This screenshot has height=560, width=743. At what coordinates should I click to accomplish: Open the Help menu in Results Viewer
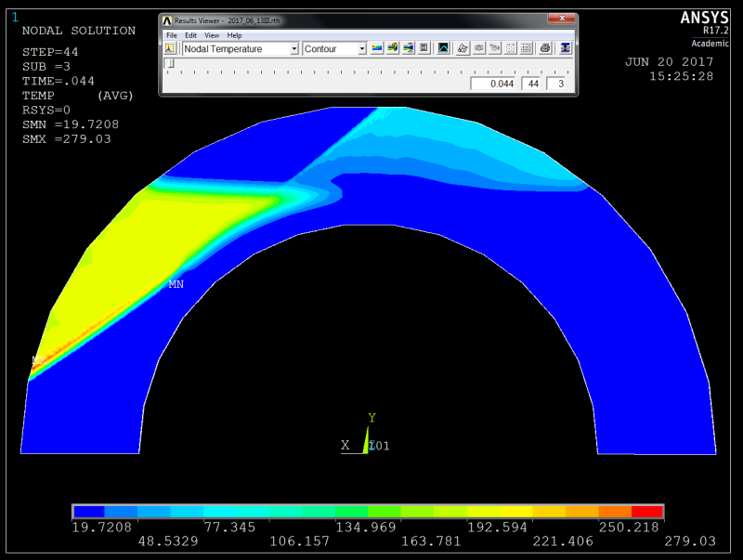(x=234, y=35)
